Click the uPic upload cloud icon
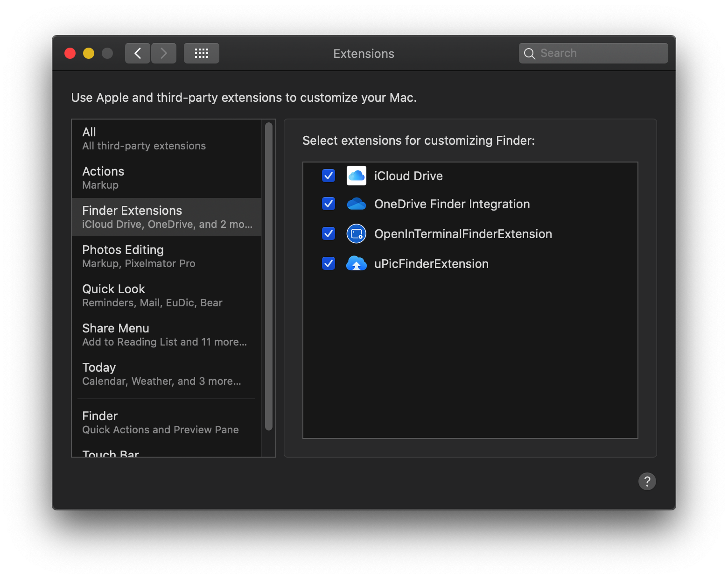This screenshot has height=579, width=728. click(357, 263)
